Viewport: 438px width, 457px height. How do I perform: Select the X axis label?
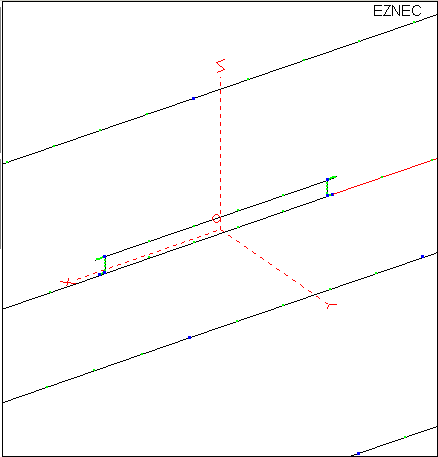coord(68,282)
